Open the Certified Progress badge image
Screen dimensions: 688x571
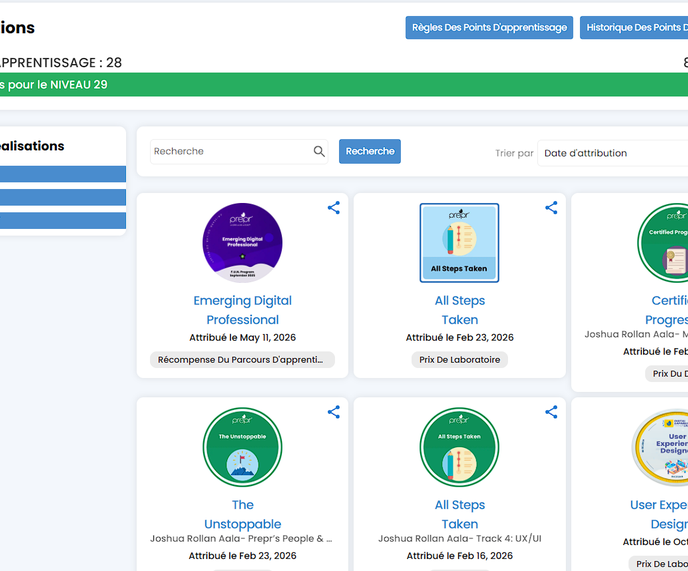click(663, 243)
